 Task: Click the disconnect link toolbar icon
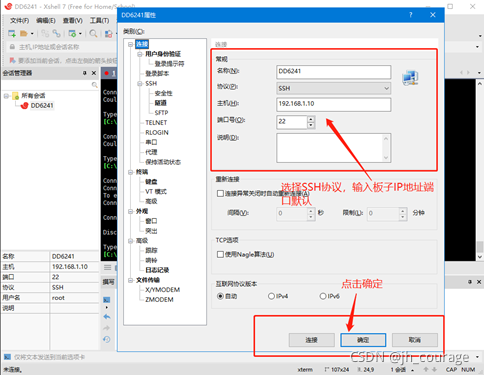coord(45,33)
